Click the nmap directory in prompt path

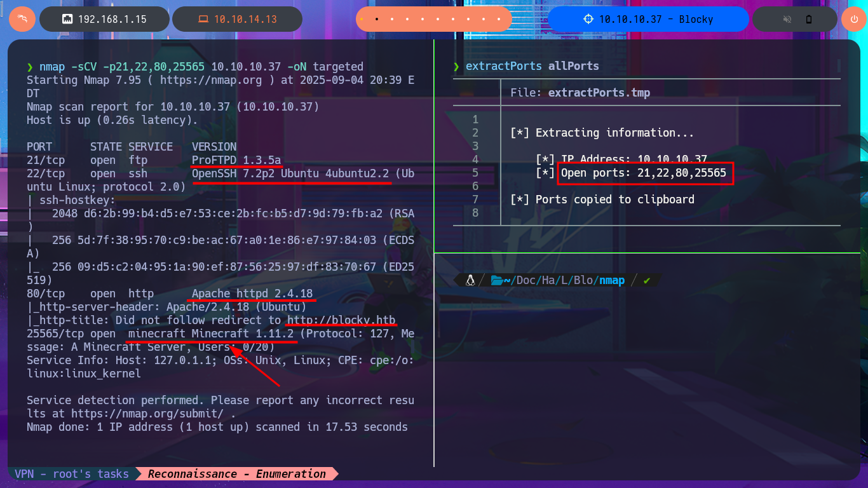tap(611, 280)
